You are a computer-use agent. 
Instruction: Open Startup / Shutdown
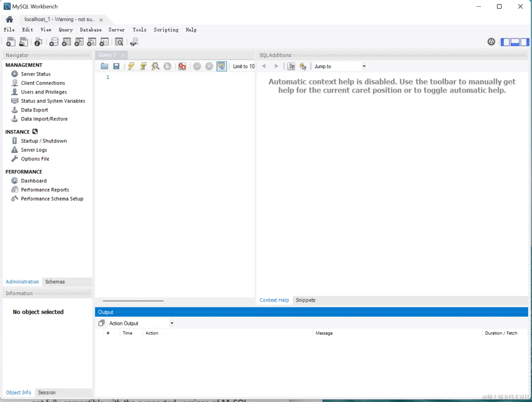coord(44,141)
